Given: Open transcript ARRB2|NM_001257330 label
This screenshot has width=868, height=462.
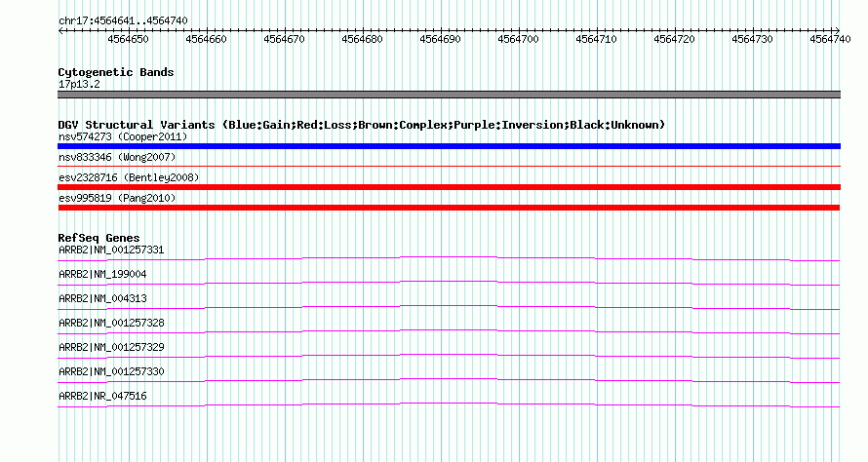Looking at the screenshot, I should click(111, 371).
